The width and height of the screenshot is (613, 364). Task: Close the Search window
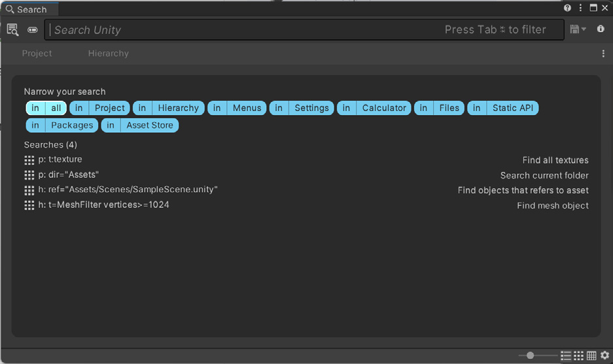[x=604, y=8]
